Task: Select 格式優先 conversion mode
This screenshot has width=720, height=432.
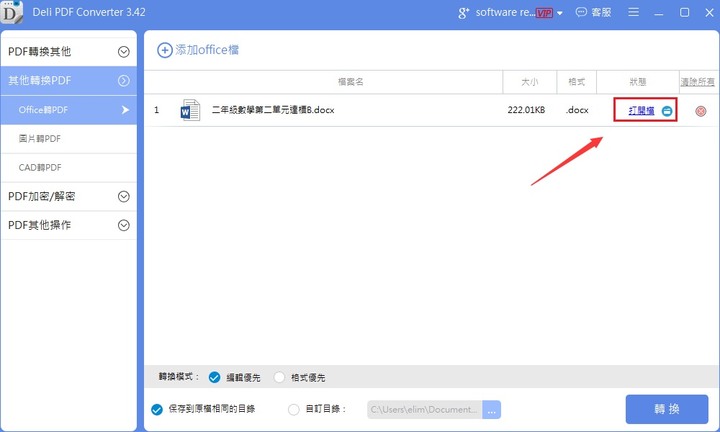Action: coord(279,377)
